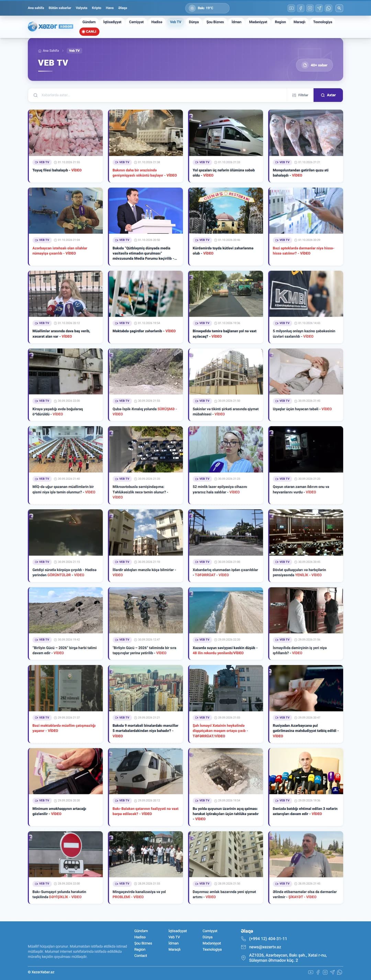
Task: Open the Instagram icon in top bar
Action: coord(310,8)
